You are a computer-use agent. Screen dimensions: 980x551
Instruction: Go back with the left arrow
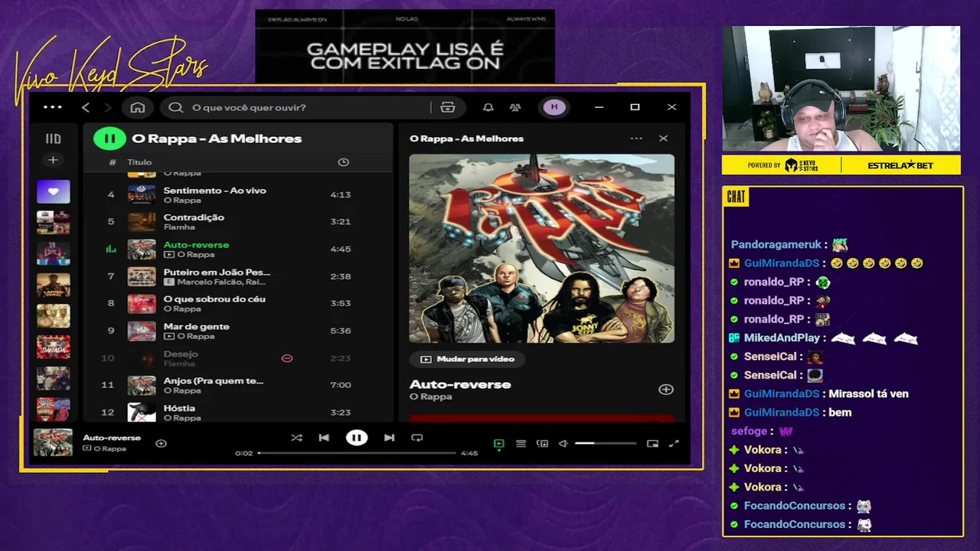click(x=86, y=107)
